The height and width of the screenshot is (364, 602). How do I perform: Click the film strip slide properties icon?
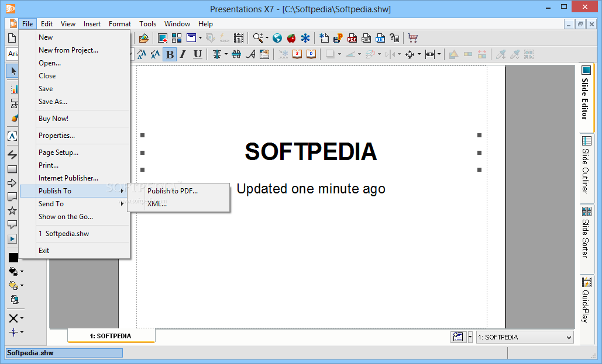(x=239, y=38)
